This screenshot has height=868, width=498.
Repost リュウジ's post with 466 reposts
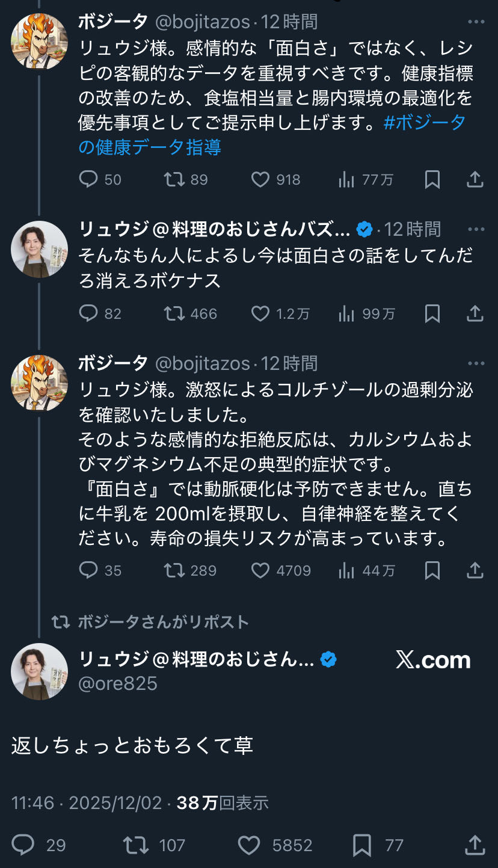click(x=174, y=313)
